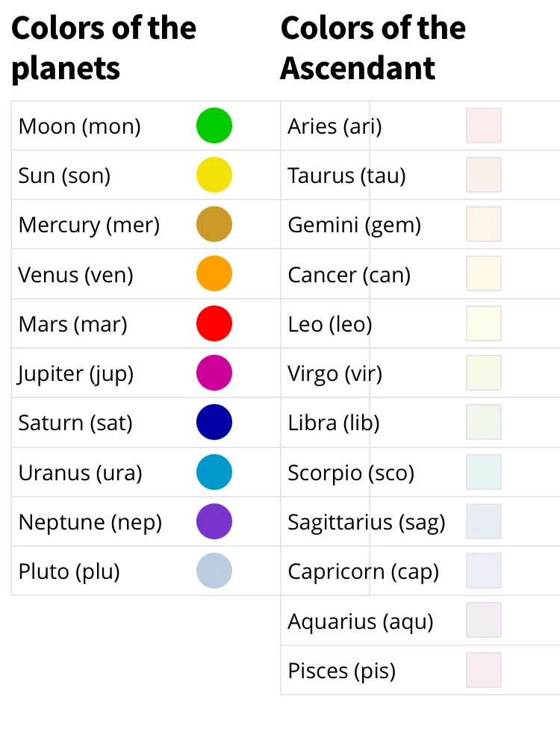Select the Libra (lib) color square

coord(484,422)
